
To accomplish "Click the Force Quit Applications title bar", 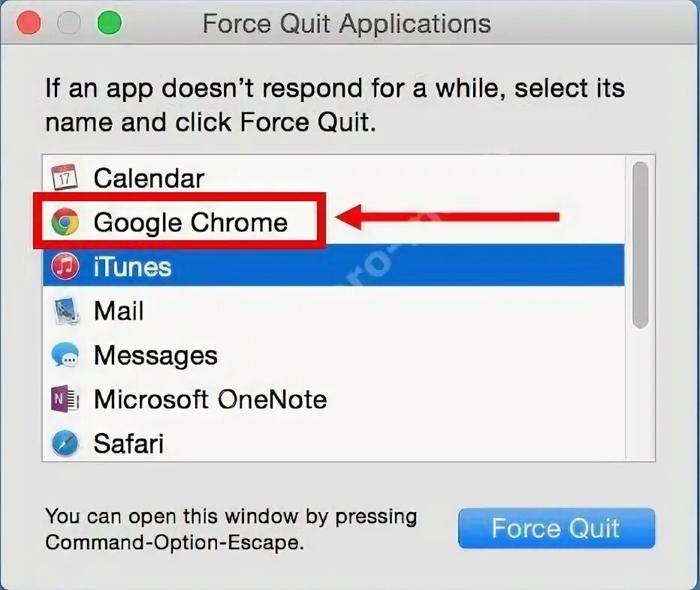I will coord(346,23).
